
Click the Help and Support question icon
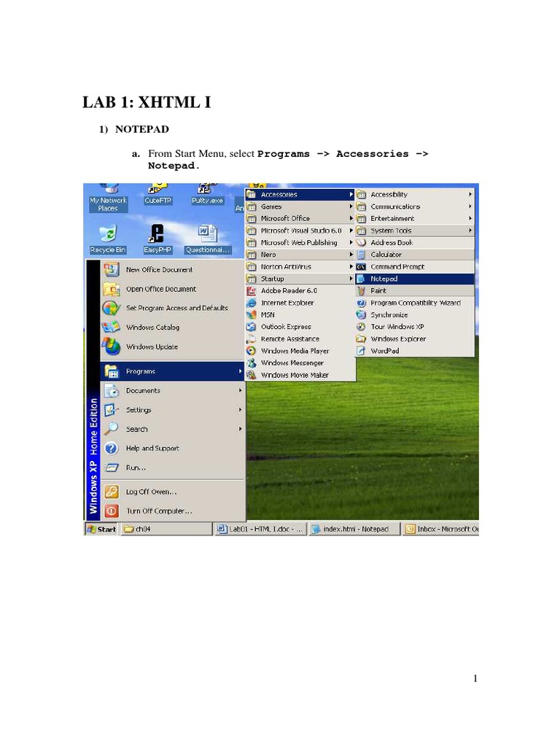(x=112, y=449)
